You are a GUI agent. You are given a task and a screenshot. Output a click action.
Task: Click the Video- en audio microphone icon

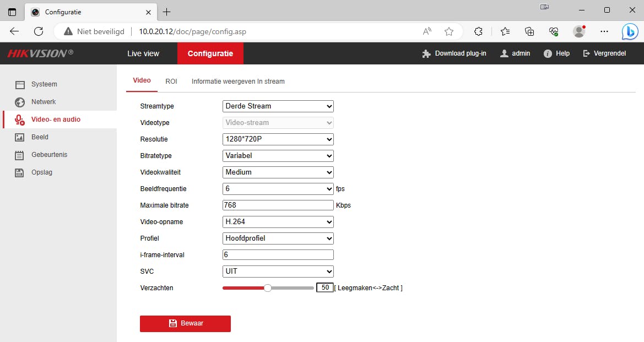click(20, 120)
